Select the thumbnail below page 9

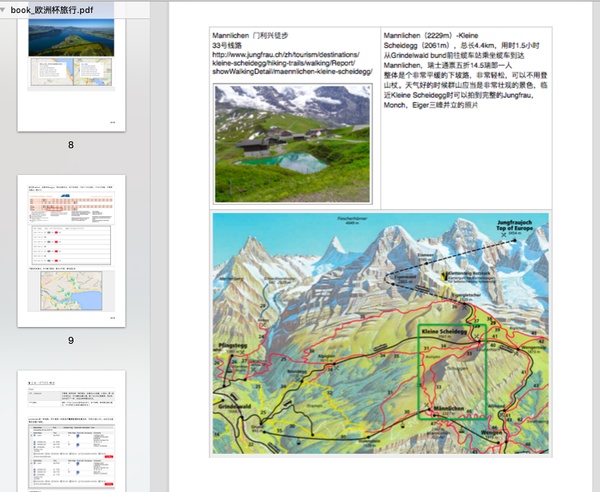coord(71,431)
